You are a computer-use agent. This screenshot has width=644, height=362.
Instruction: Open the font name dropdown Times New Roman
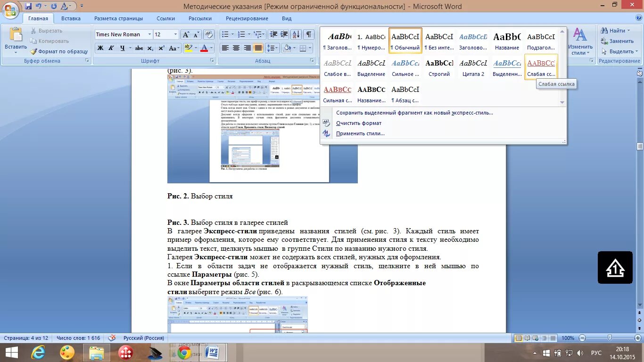149,34
